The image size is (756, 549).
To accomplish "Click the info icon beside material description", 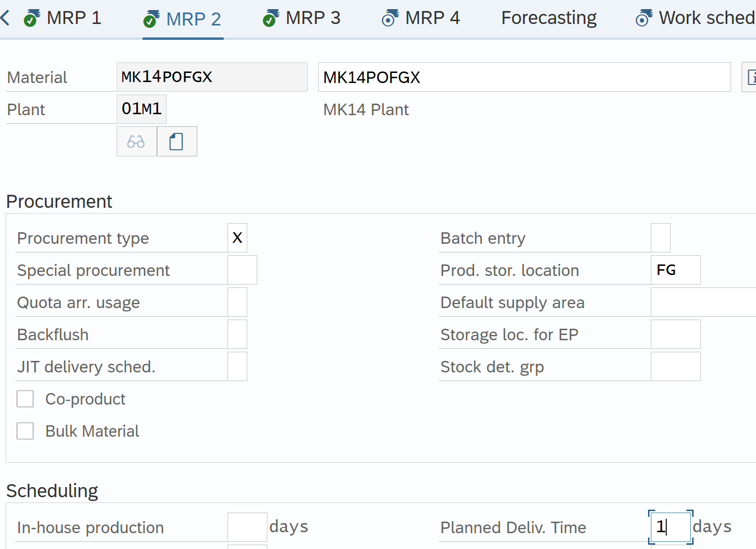I will (x=750, y=77).
